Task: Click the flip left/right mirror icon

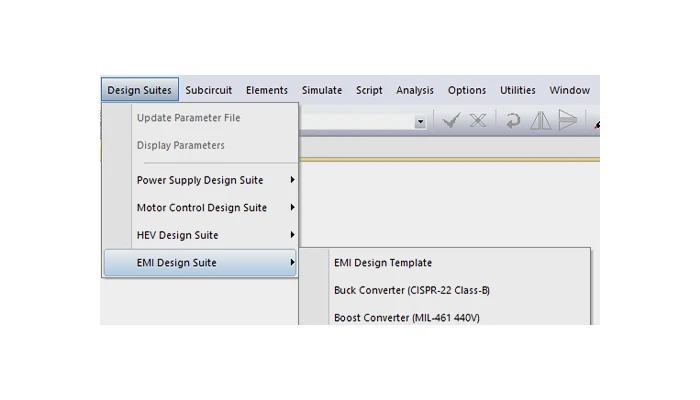Action: point(540,121)
